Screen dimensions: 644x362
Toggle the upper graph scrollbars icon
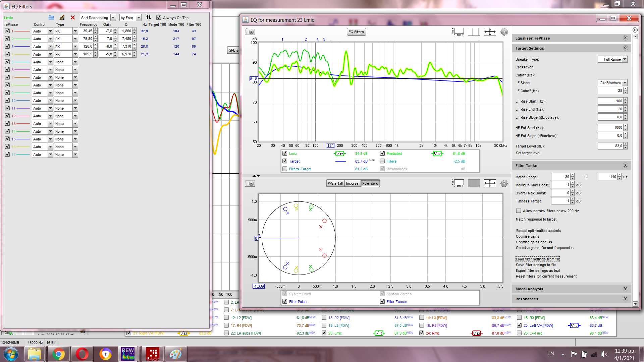[x=458, y=32]
